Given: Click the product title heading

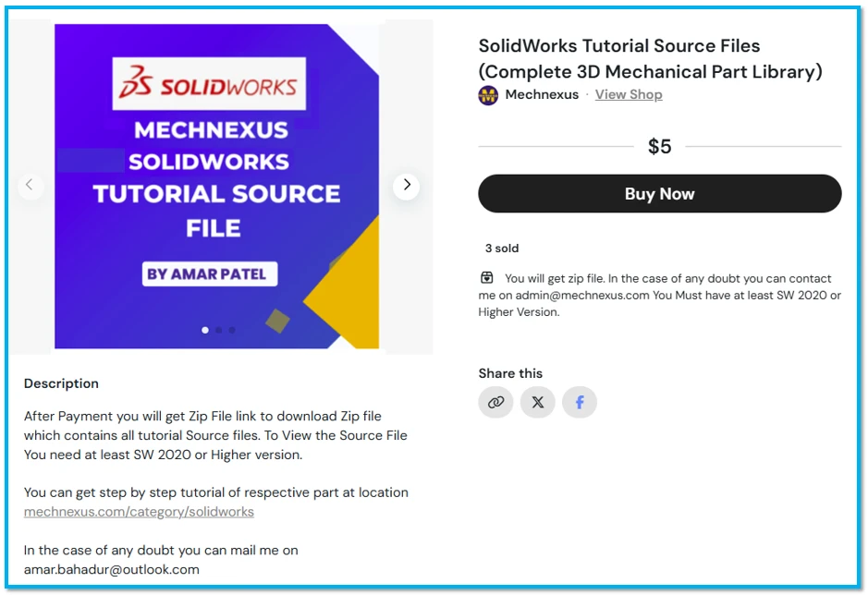Looking at the screenshot, I should [x=650, y=58].
